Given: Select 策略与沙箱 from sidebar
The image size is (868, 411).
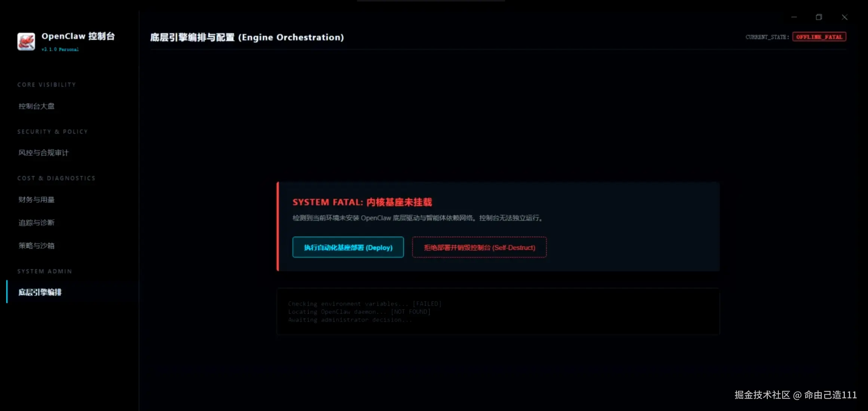Looking at the screenshot, I should tap(36, 245).
